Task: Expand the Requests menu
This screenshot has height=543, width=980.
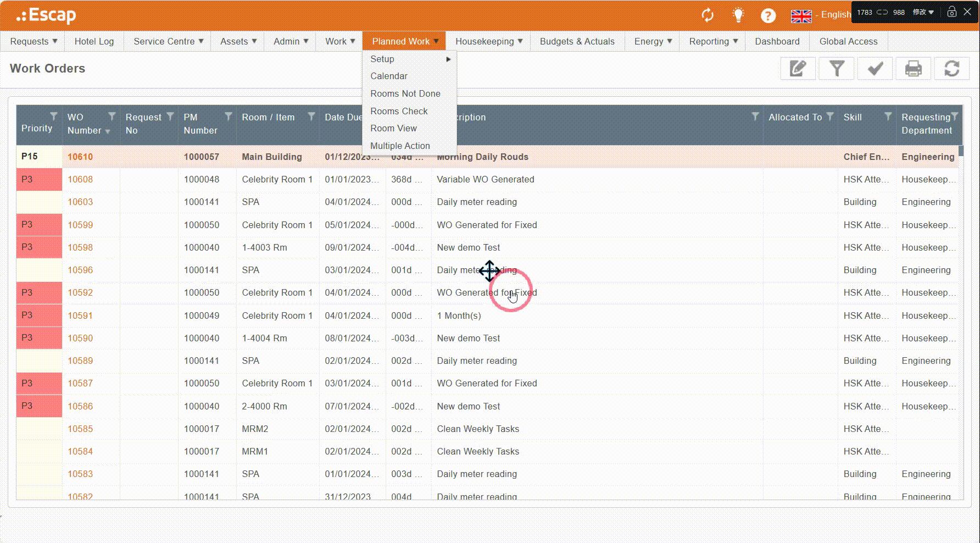Action: (x=34, y=41)
